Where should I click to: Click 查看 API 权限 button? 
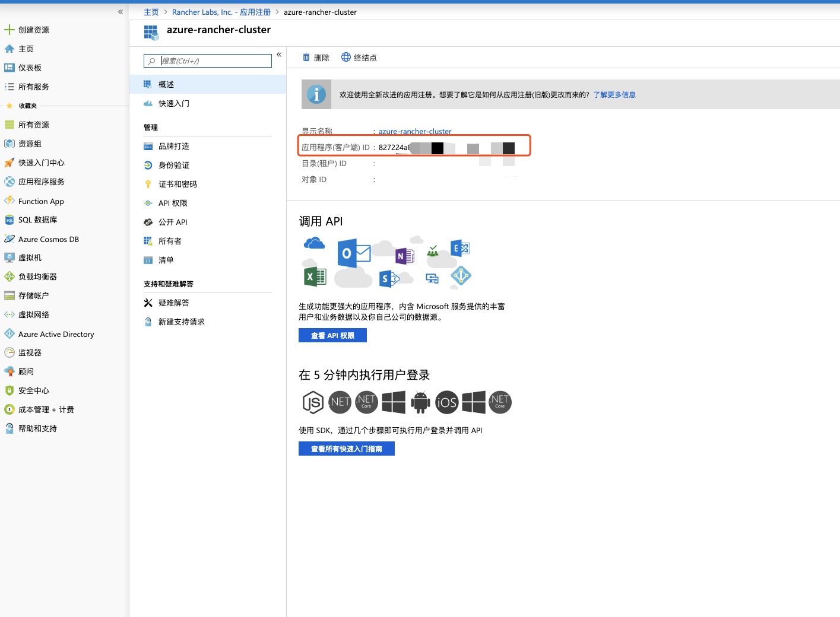[x=332, y=335]
